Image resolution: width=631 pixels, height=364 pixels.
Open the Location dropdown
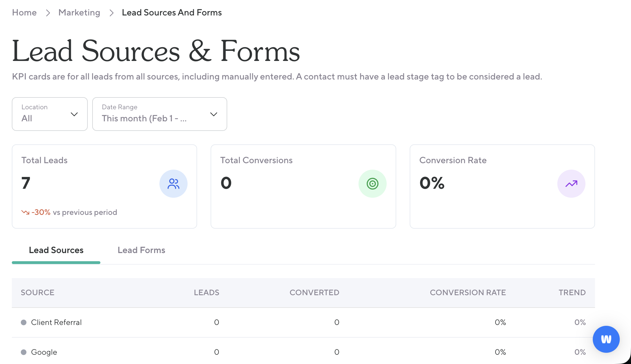pos(50,114)
